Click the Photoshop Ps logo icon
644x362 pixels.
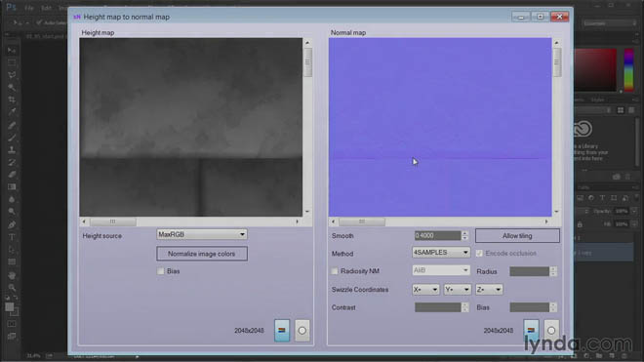[11, 7]
